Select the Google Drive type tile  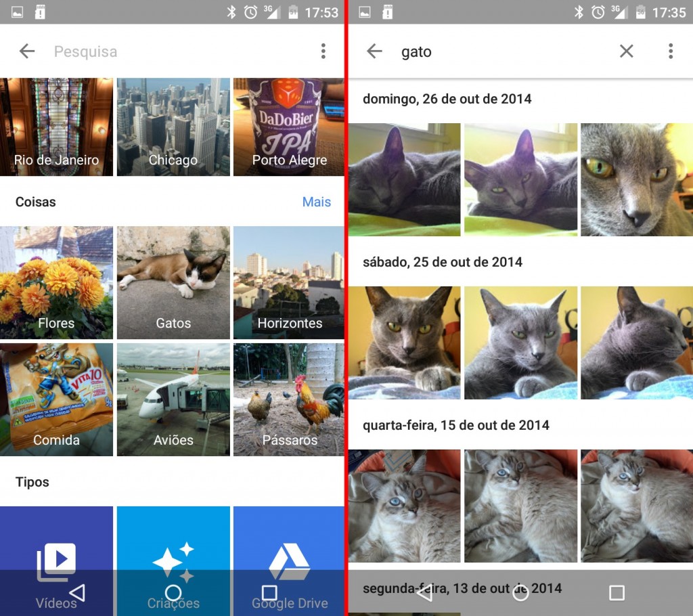click(288, 560)
